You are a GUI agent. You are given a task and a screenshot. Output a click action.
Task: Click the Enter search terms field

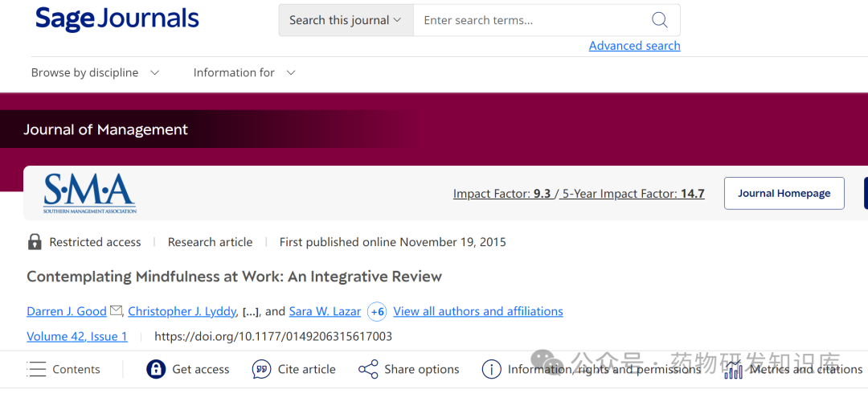pyautogui.click(x=531, y=20)
